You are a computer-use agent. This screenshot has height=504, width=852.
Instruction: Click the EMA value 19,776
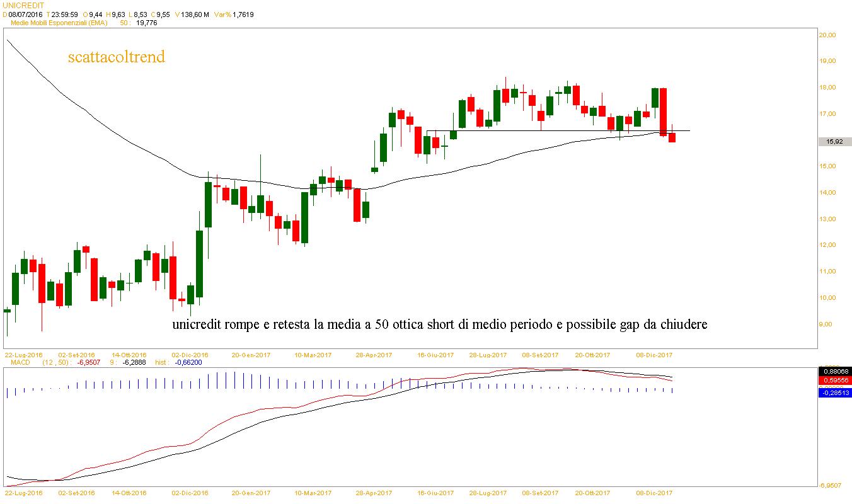point(147,23)
